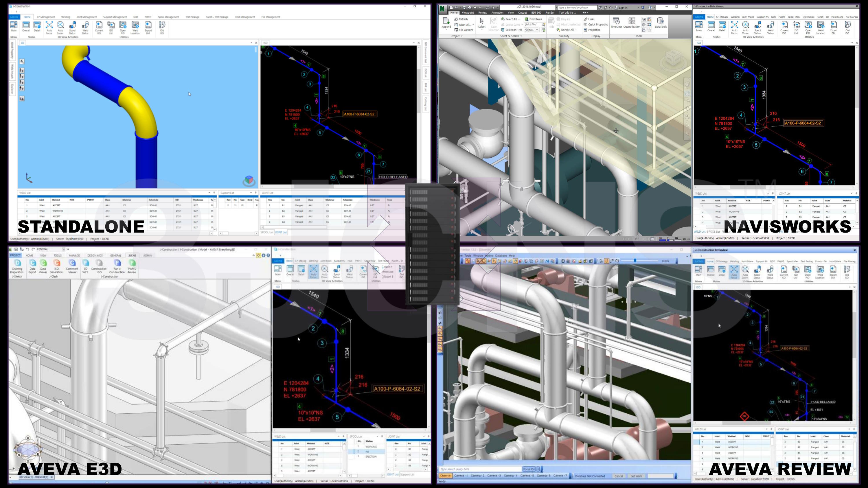Click Drawing Preparation in AVEVA E3D ribbon
Viewport: 868px width, 488px height.
coord(17,266)
